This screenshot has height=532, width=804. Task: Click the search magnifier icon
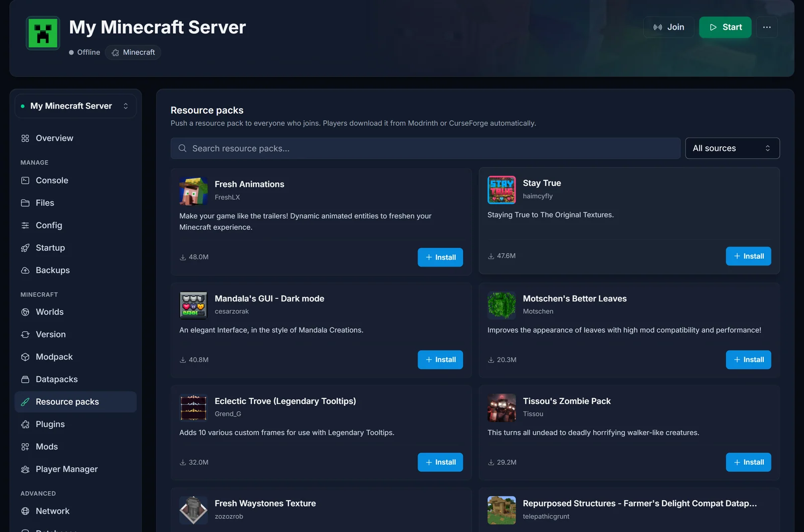(182, 148)
